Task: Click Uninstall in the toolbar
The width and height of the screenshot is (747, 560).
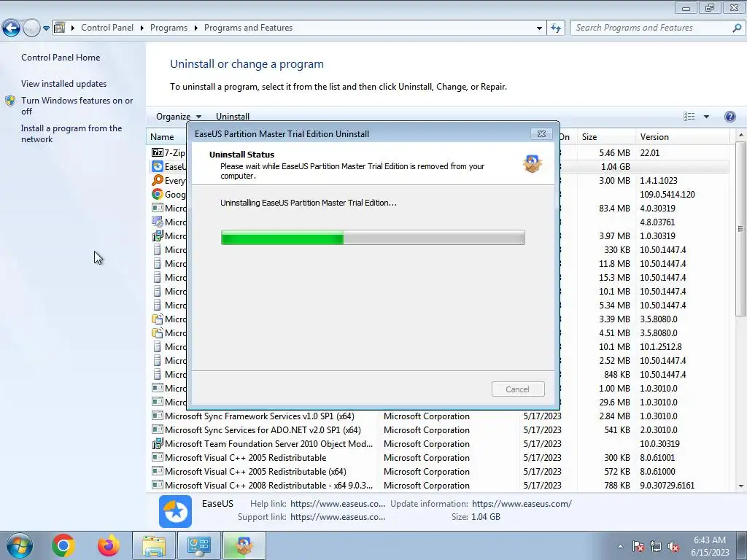Action: click(233, 116)
